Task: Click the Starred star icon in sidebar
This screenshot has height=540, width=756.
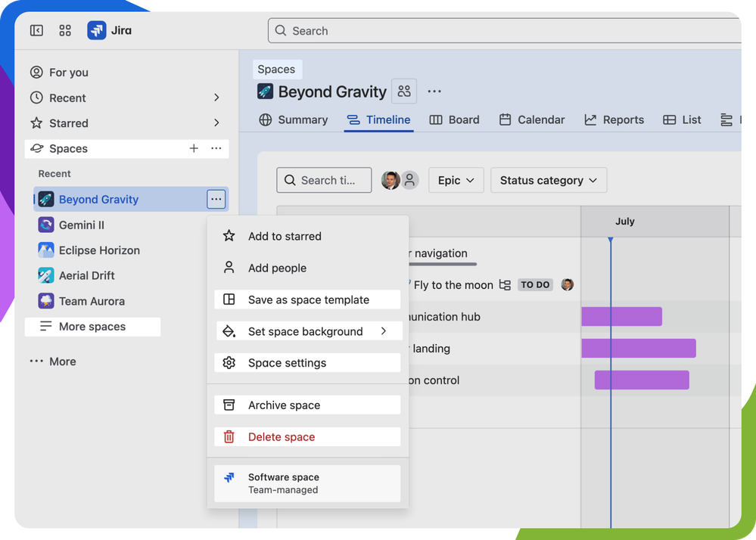Action: tap(36, 123)
